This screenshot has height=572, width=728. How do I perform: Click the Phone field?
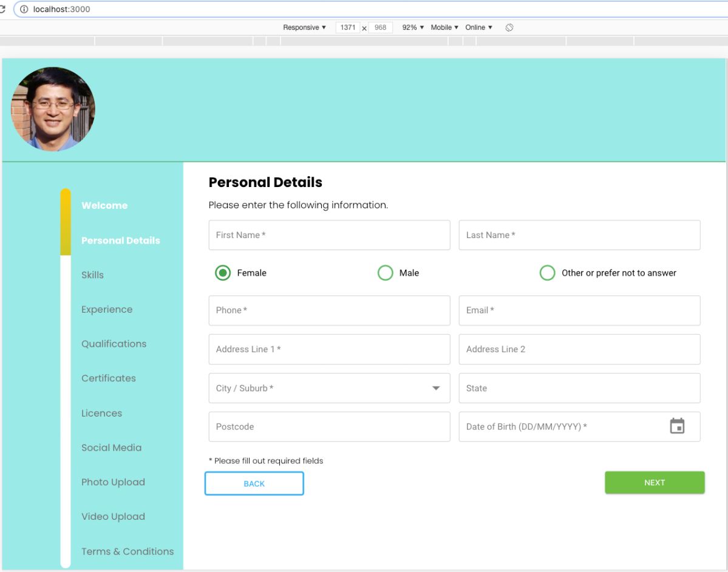[329, 310]
